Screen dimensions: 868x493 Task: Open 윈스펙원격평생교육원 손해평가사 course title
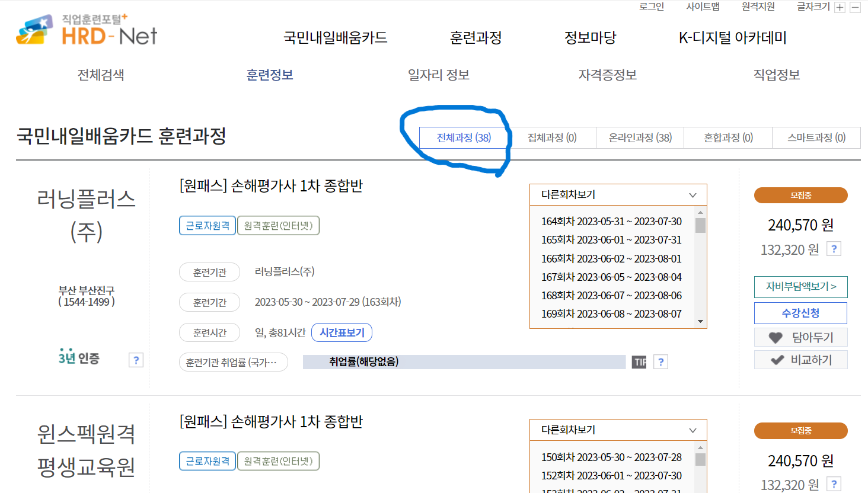[x=271, y=422]
